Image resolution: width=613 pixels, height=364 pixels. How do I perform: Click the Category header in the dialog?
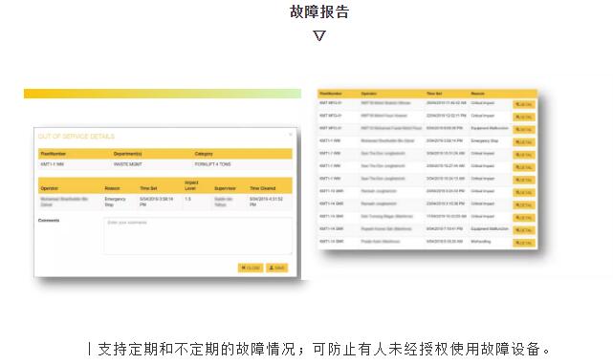[x=204, y=154]
